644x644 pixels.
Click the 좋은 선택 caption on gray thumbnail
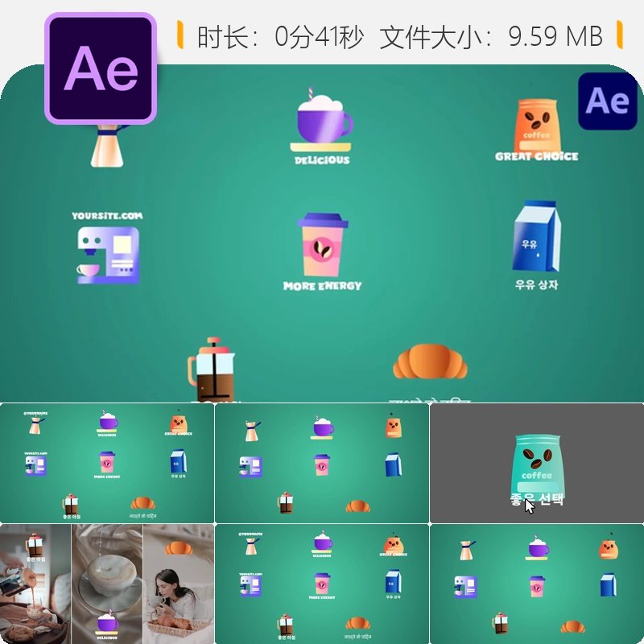coord(536,499)
